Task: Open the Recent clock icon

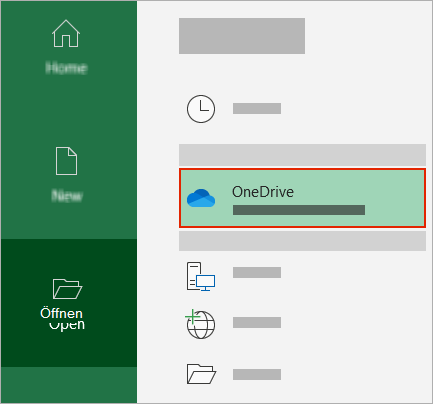Action: tap(201, 109)
